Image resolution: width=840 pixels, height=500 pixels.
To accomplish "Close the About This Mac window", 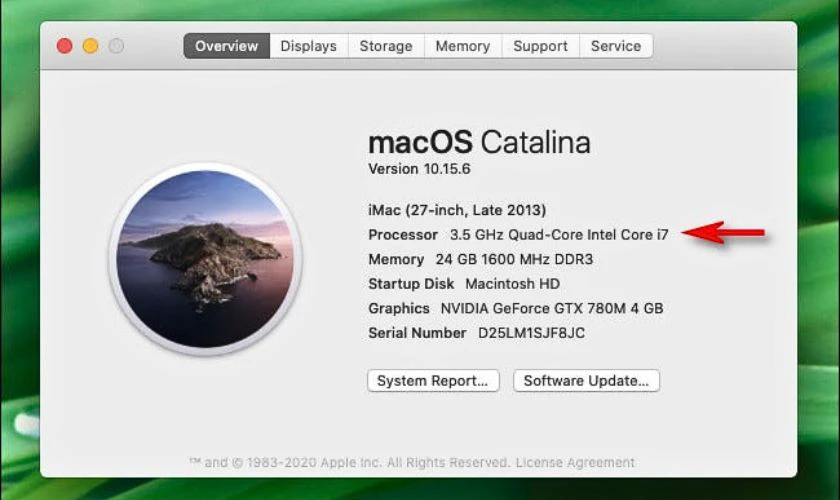I will click(x=65, y=46).
